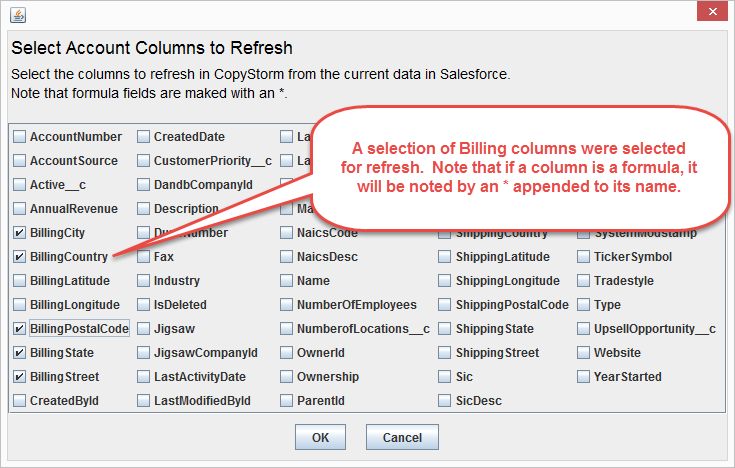Image resolution: width=735 pixels, height=468 pixels.
Task: Tick the IsDeleted checkbox
Action: (x=143, y=305)
